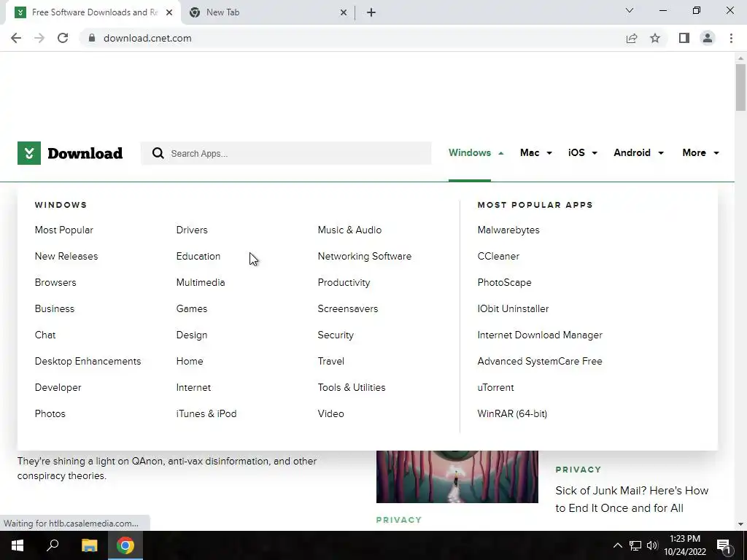Click the green Download logo icon
The image size is (747, 560).
[x=29, y=153]
